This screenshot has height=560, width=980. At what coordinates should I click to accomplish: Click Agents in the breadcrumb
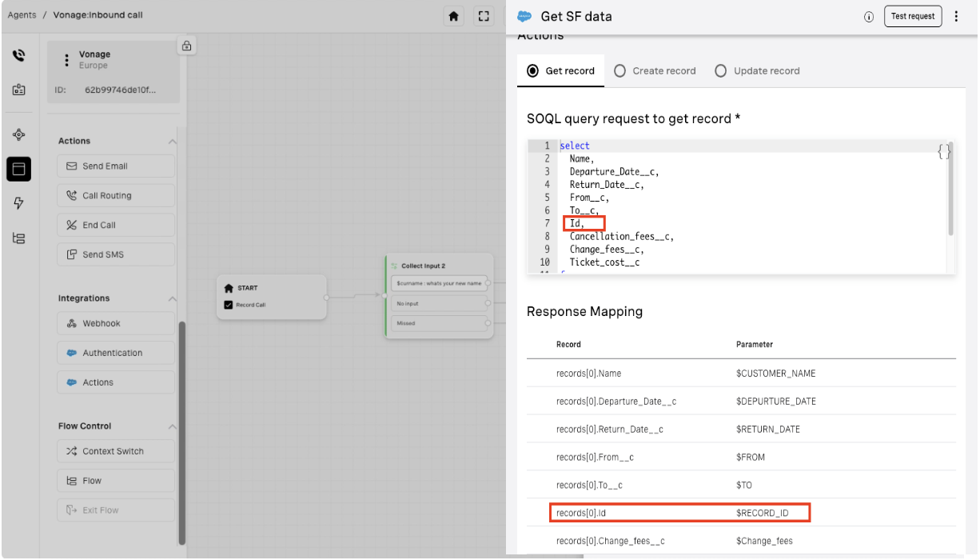pyautogui.click(x=22, y=15)
